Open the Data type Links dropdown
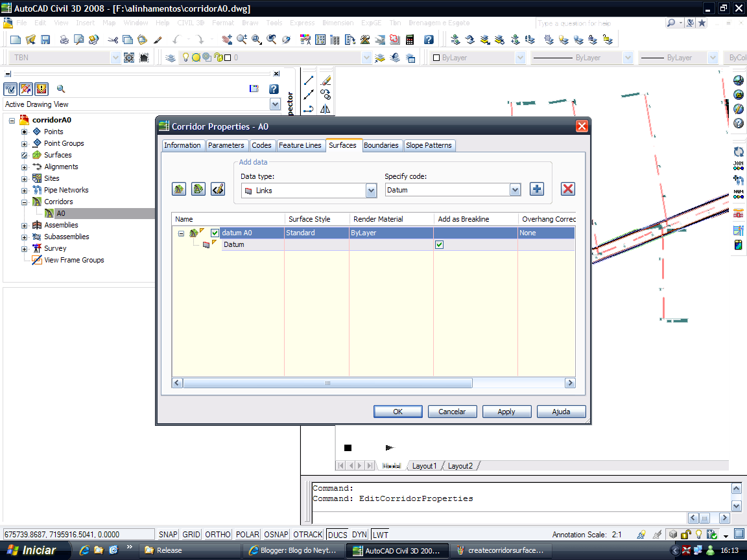Viewport: 747px width, 560px height. pyautogui.click(x=371, y=191)
